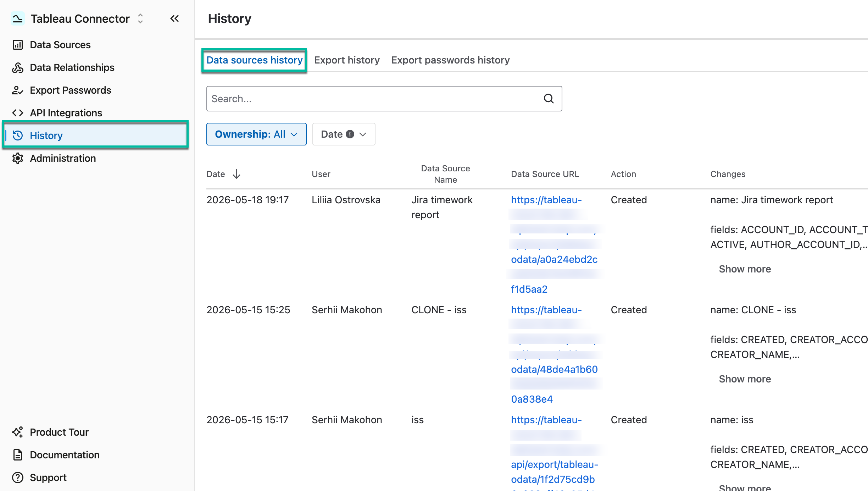Show more changes for CLONE - iss
Screen dimensions: 868x491
(x=745, y=379)
